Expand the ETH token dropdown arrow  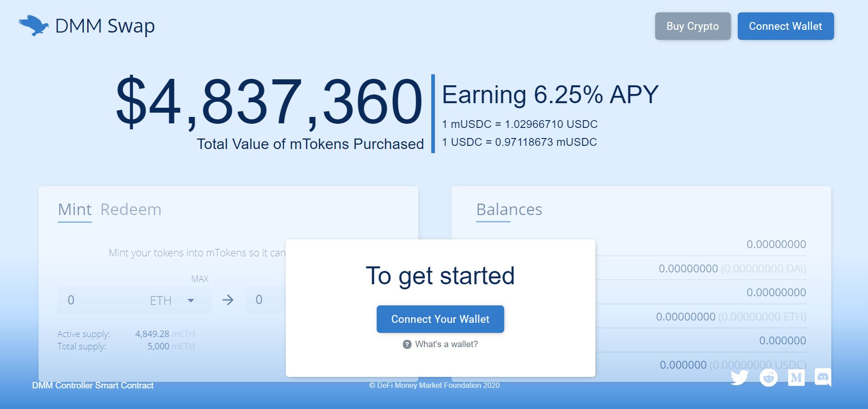pyautogui.click(x=191, y=300)
